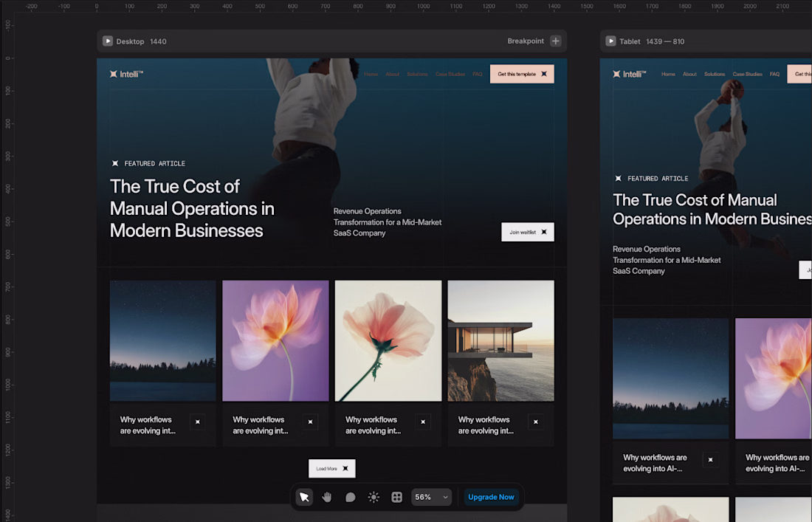The height and width of the screenshot is (522, 812).
Task: Click the Join waitlist button
Action: pyautogui.click(x=528, y=232)
